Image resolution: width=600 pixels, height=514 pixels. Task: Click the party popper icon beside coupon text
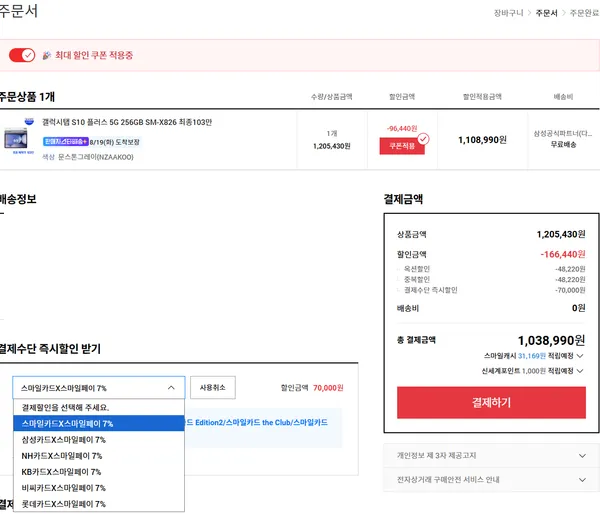(47, 55)
